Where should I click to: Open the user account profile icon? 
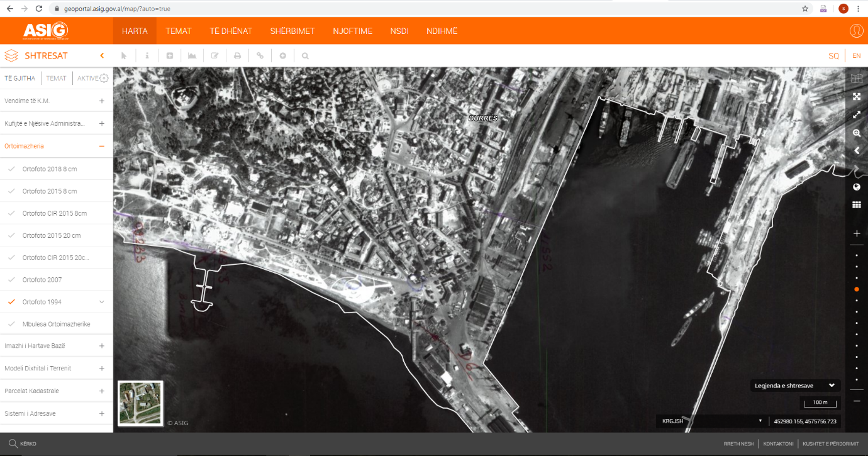point(856,31)
